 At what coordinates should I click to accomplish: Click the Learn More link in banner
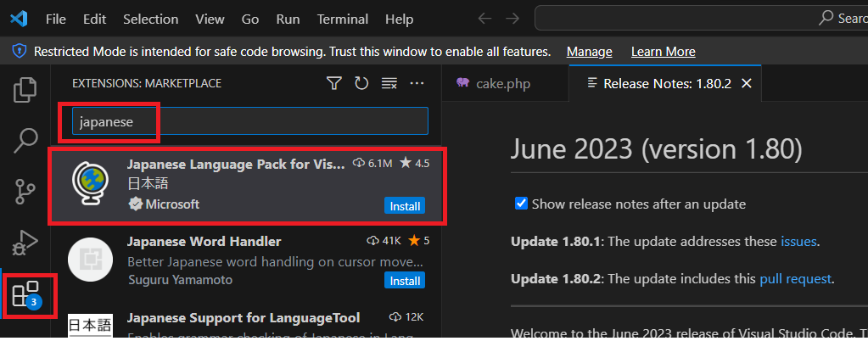coord(664,52)
